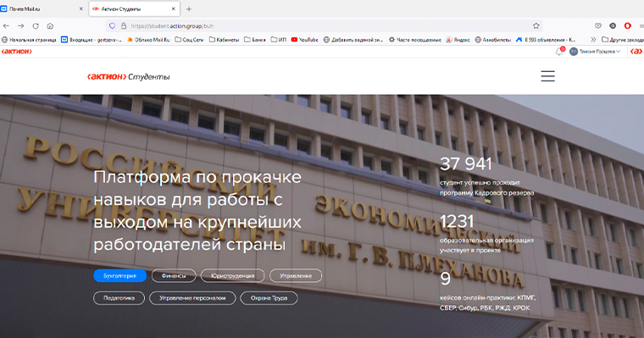Viewport: 644px width, 338px height.
Task: Open the shield tracking protection icon
Action: (x=112, y=26)
